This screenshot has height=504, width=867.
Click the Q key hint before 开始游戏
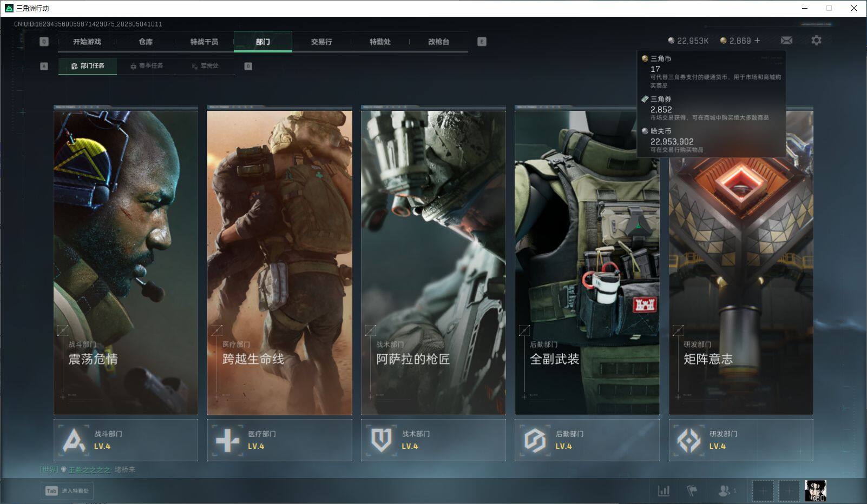pyautogui.click(x=44, y=42)
